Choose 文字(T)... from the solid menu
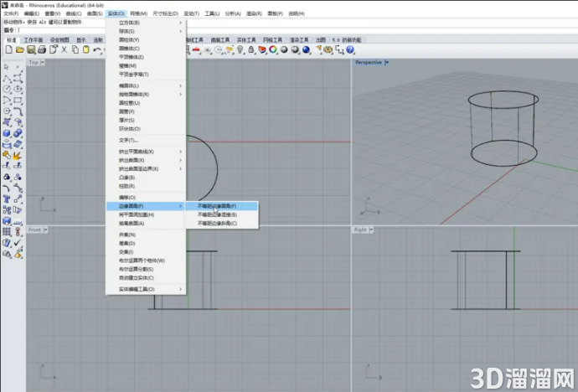This screenshot has height=392, width=578. (146, 140)
